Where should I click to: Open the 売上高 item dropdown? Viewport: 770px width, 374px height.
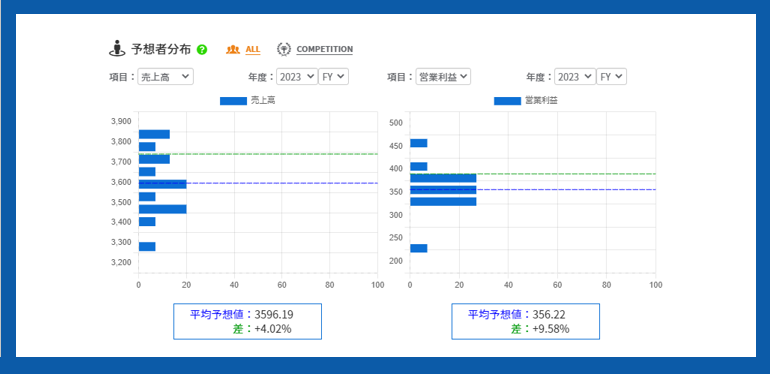(x=165, y=77)
